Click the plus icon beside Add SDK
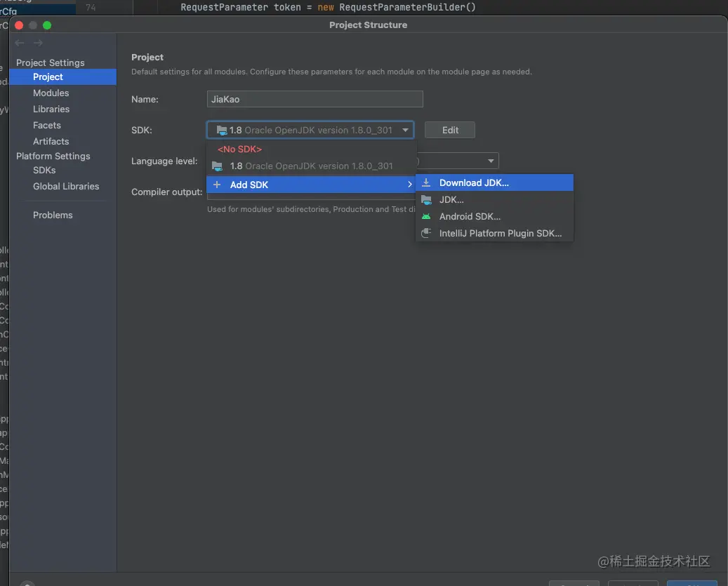The width and height of the screenshot is (728, 586). coord(217,185)
